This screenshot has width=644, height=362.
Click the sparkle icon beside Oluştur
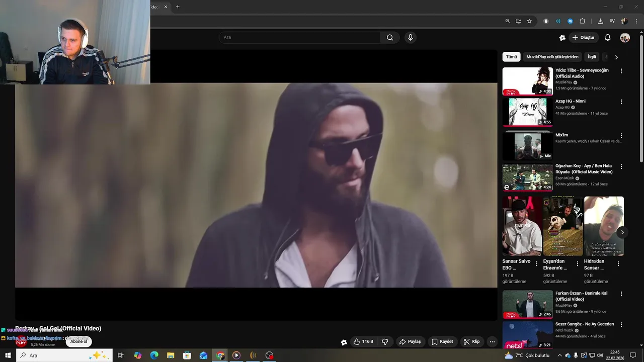pyautogui.click(x=562, y=38)
